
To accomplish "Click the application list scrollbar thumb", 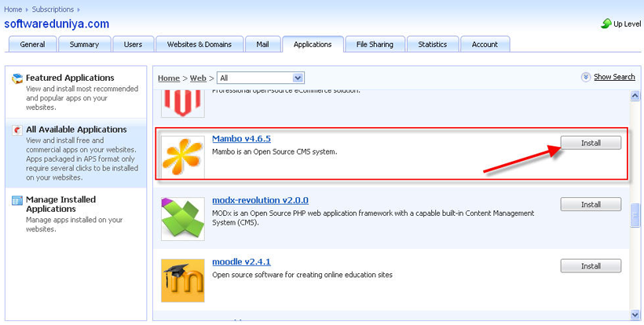I will (x=635, y=214).
